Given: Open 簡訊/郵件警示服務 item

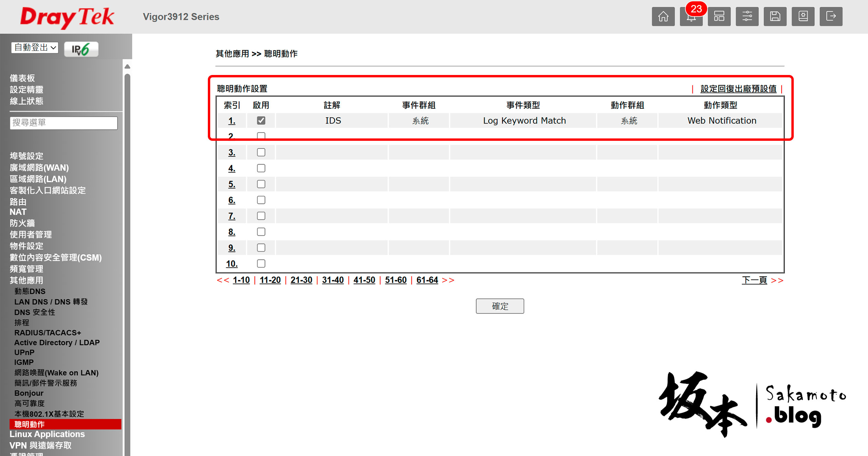Looking at the screenshot, I should 46,383.
